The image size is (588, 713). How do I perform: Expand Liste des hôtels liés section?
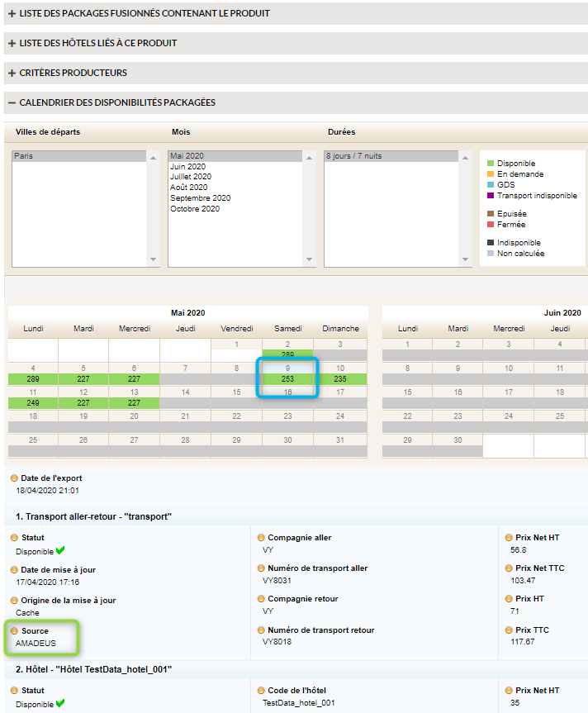(x=12, y=43)
